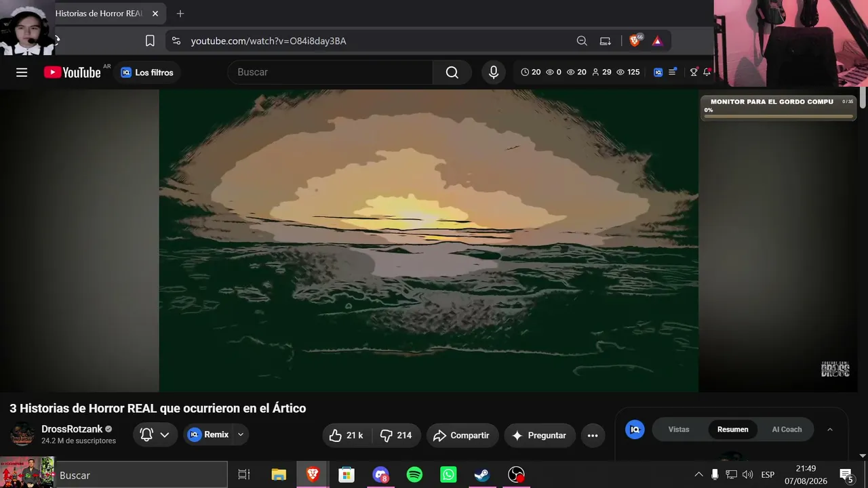Show hidden system tray icons

tap(698, 474)
